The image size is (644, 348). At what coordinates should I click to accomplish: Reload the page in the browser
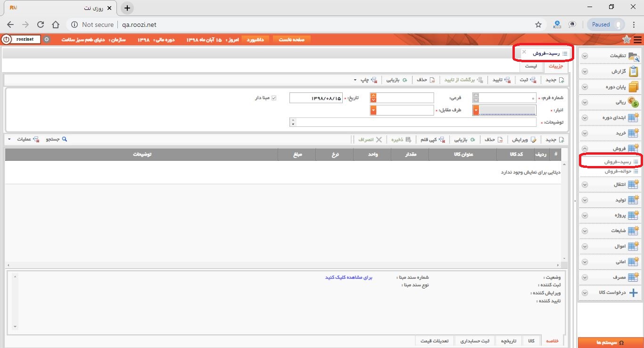41,25
